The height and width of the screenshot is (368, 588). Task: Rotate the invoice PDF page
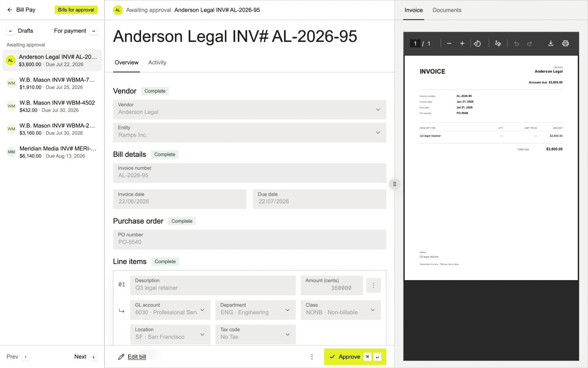(477, 43)
